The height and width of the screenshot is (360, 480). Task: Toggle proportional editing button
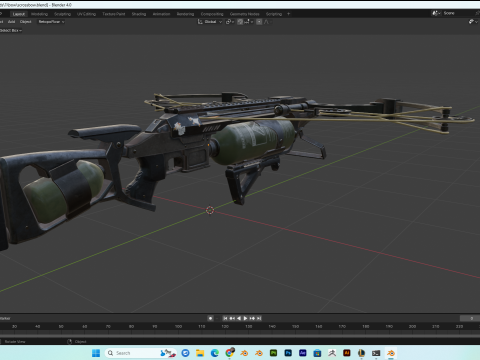tap(259, 22)
